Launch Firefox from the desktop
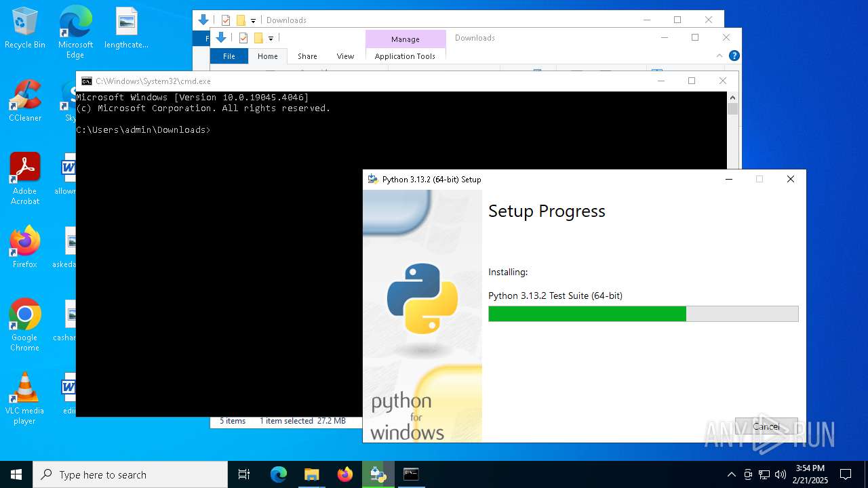This screenshot has width=868, height=488. [25, 248]
